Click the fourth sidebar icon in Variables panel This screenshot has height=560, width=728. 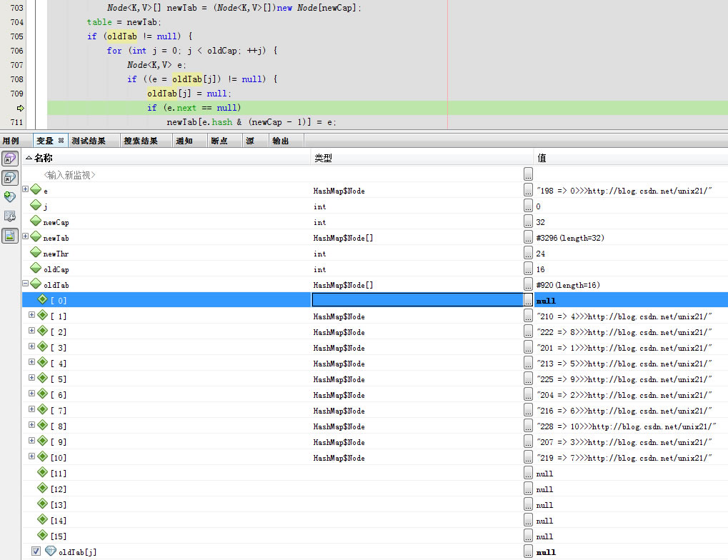[x=10, y=216]
